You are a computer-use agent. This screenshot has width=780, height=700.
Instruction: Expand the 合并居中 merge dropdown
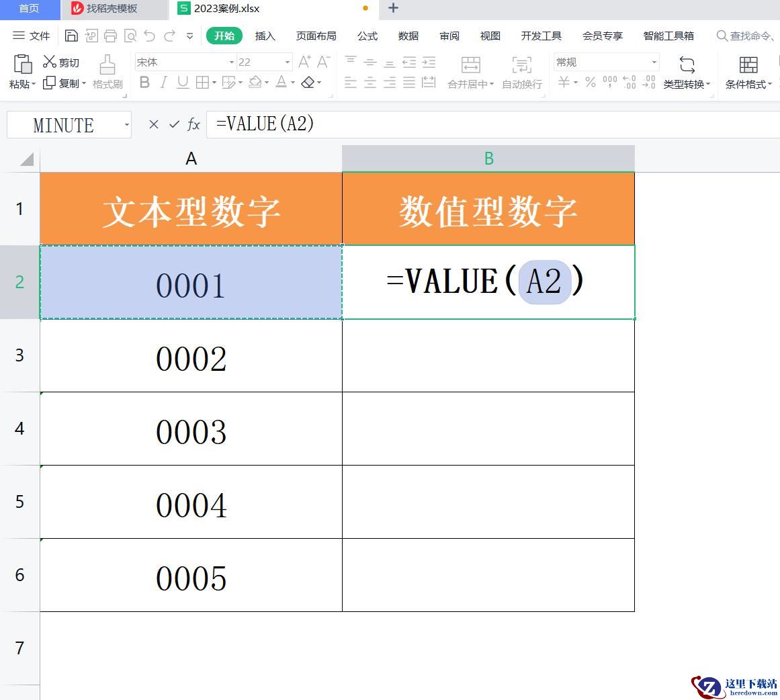click(492, 83)
